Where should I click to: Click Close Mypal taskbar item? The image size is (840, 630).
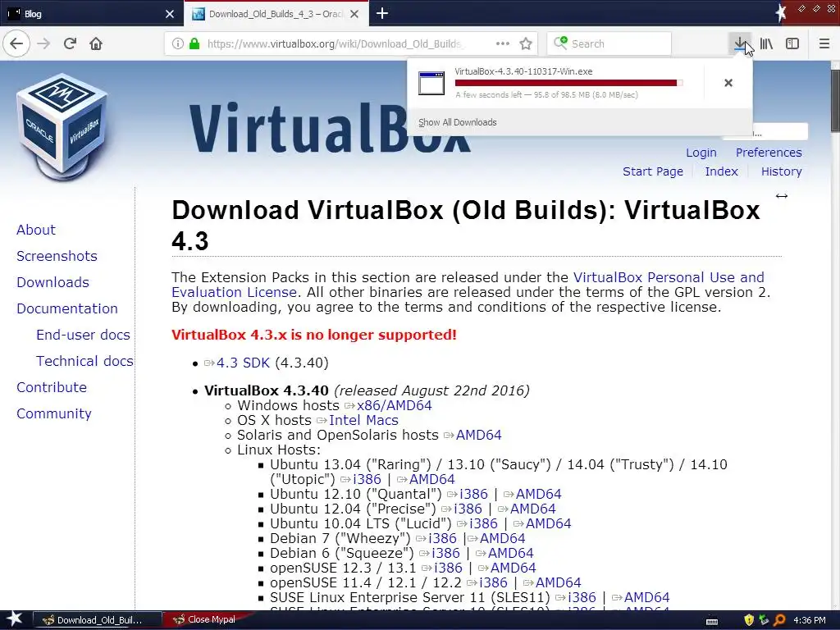(x=211, y=619)
